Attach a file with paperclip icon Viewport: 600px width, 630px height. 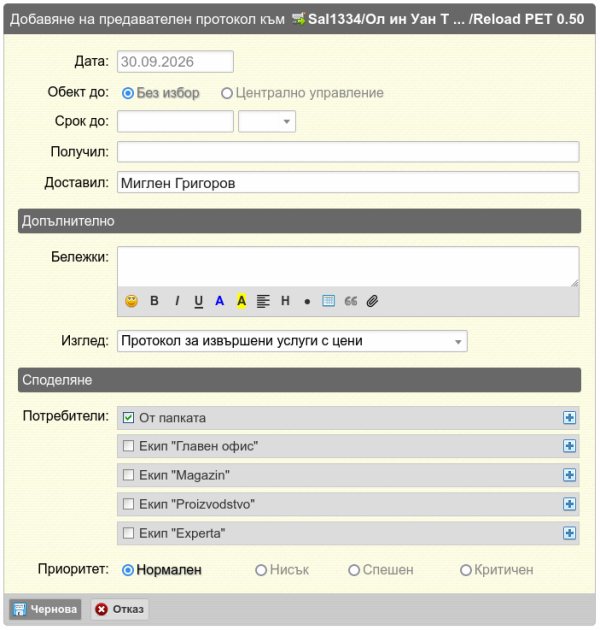pyautogui.click(x=373, y=301)
